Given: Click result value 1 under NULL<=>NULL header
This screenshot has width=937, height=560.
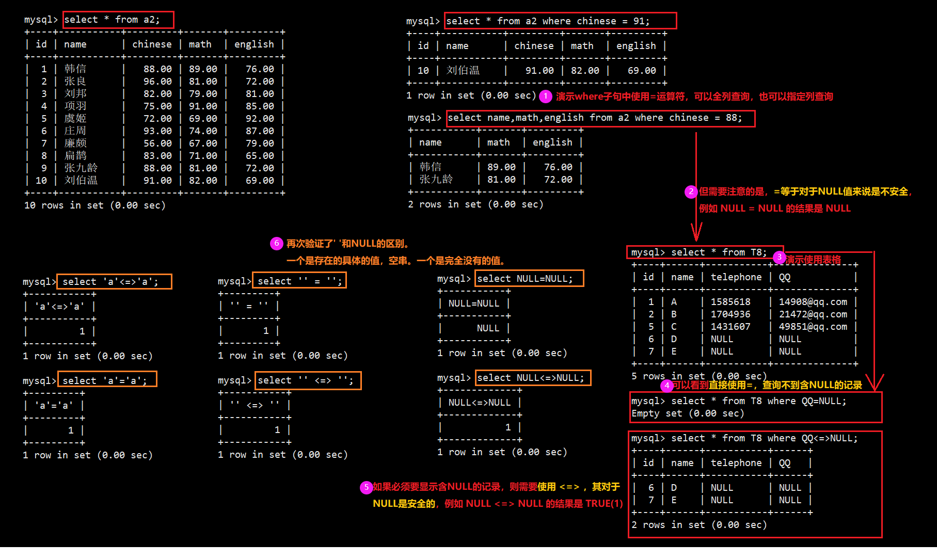Looking at the screenshot, I should click(508, 427).
